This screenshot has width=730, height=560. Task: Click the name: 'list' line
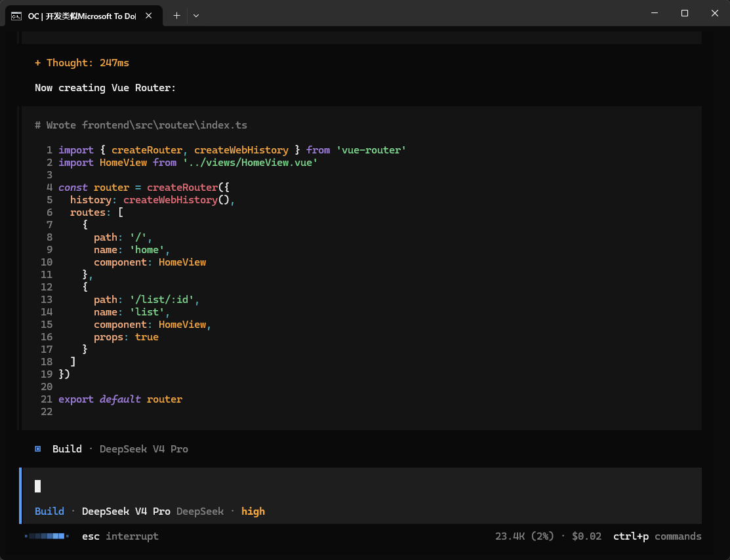pyautogui.click(x=132, y=312)
